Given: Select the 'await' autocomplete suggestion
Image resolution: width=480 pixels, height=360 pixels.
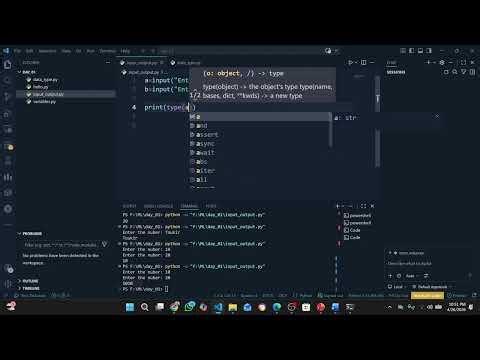Looking at the screenshot, I should tap(259, 153).
